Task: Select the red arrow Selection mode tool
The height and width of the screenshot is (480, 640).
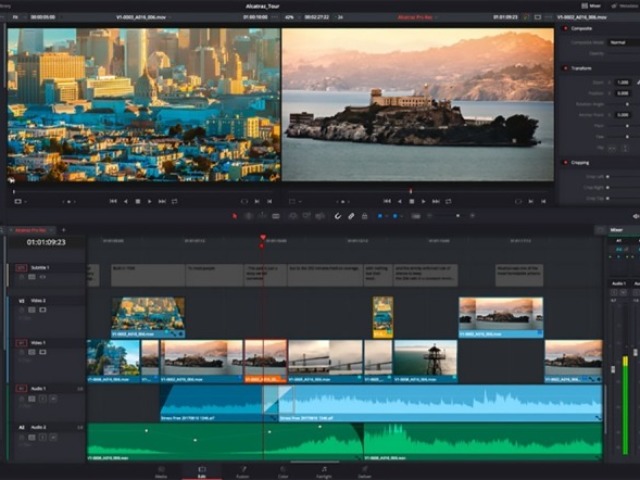Action: 235,216
